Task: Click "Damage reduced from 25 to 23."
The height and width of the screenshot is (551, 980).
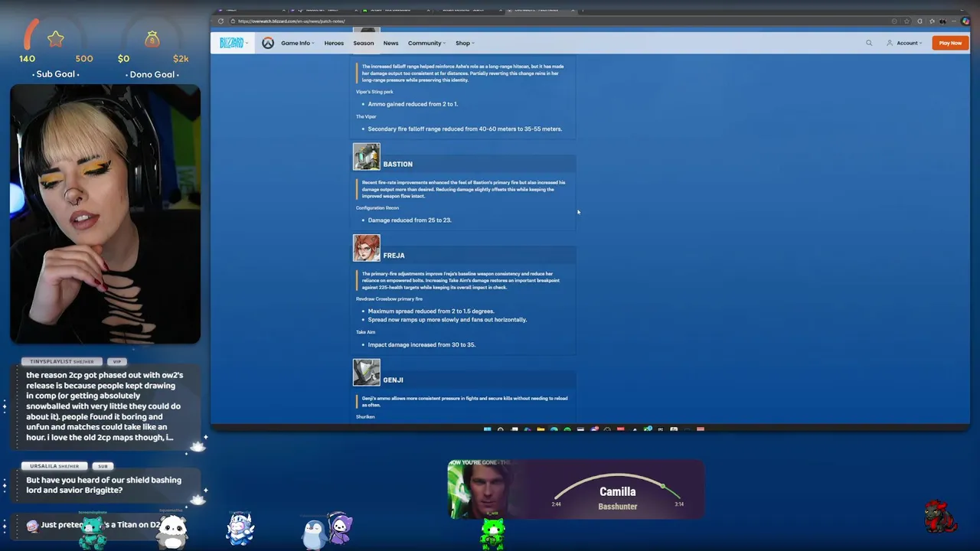Action: point(410,220)
